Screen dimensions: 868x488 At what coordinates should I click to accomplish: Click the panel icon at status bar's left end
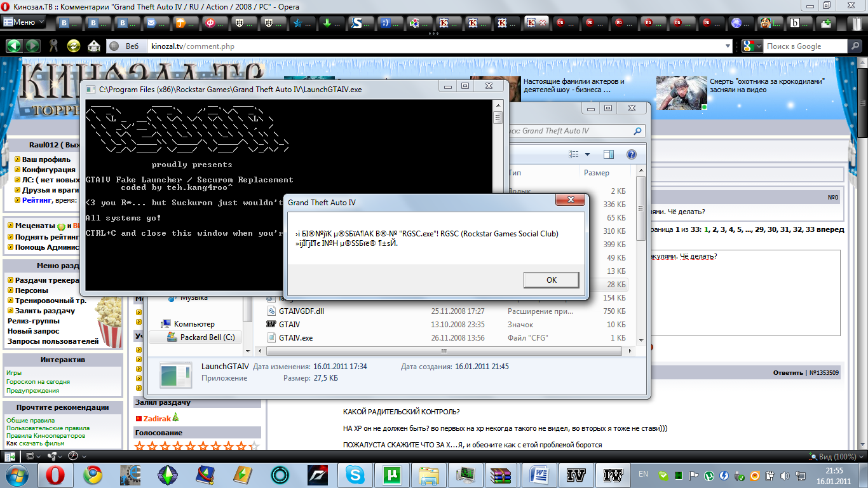10,456
